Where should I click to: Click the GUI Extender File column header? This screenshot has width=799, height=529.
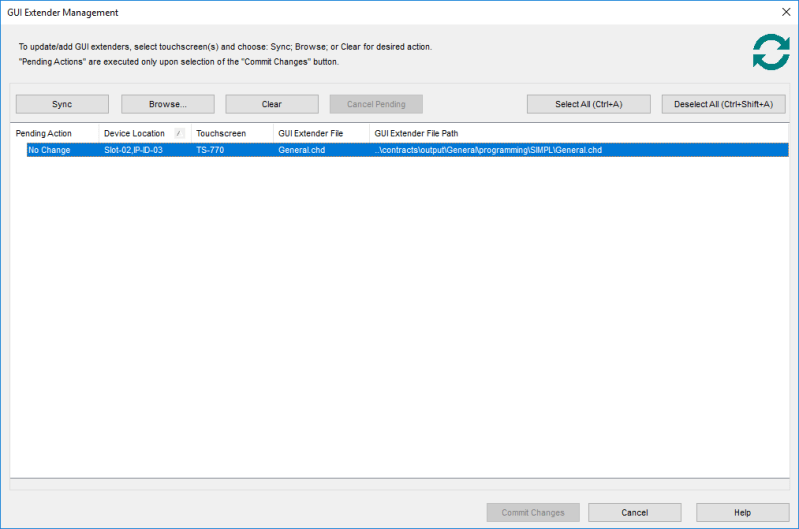pyautogui.click(x=311, y=133)
